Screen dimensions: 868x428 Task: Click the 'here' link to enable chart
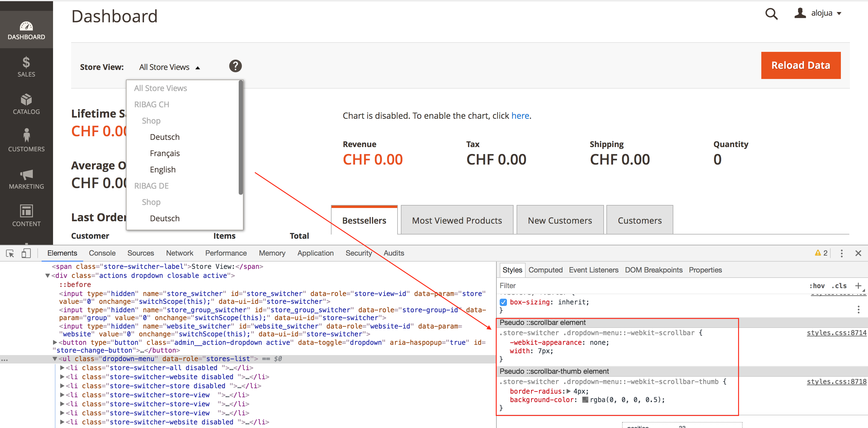tap(520, 116)
